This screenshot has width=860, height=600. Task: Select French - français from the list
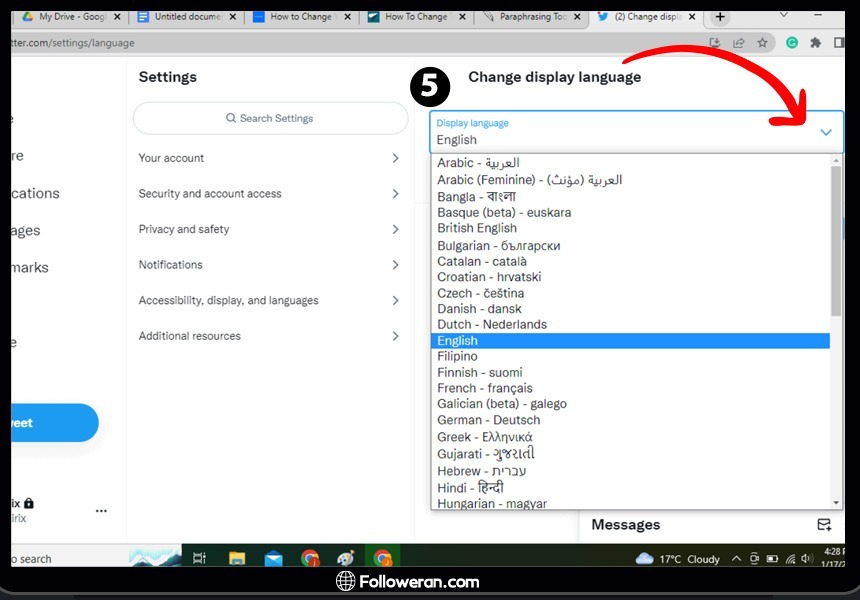coord(485,388)
